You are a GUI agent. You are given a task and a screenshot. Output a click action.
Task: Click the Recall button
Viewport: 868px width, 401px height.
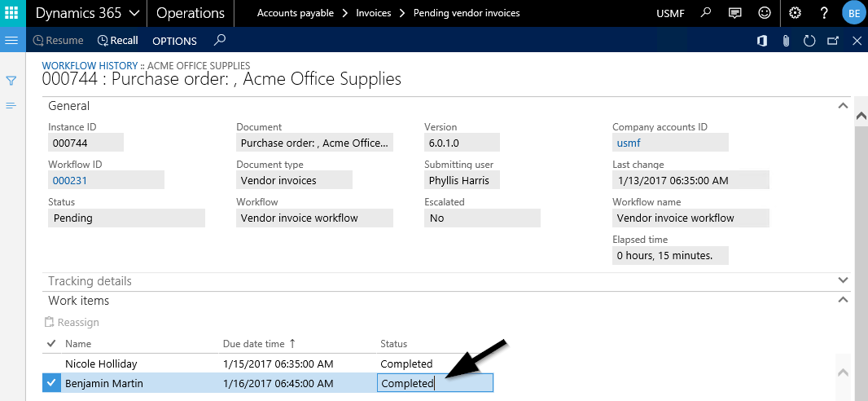point(117,41)
